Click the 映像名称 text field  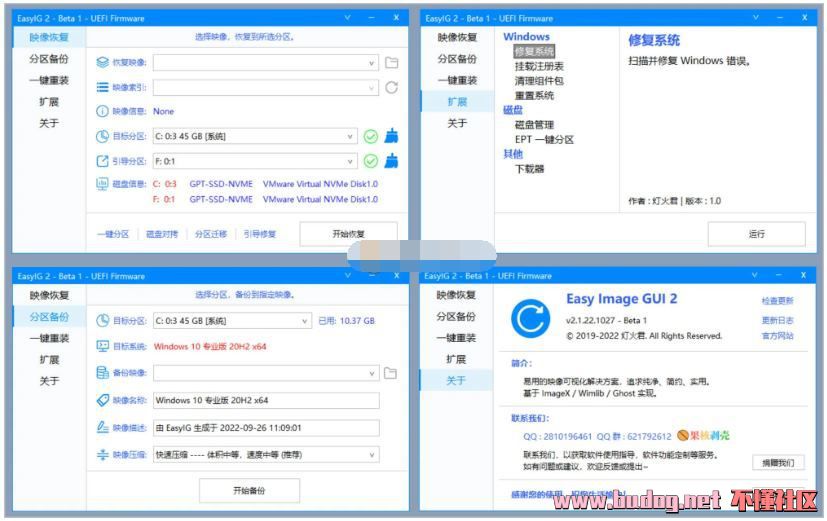pos(265,400)
